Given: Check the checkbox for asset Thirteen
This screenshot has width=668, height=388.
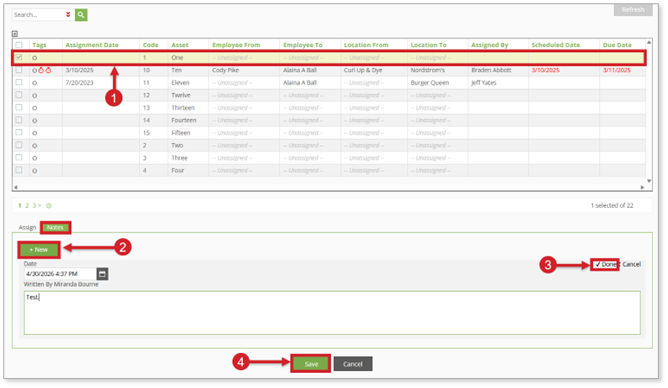Looking at the screenshot, I should point(19,107).
